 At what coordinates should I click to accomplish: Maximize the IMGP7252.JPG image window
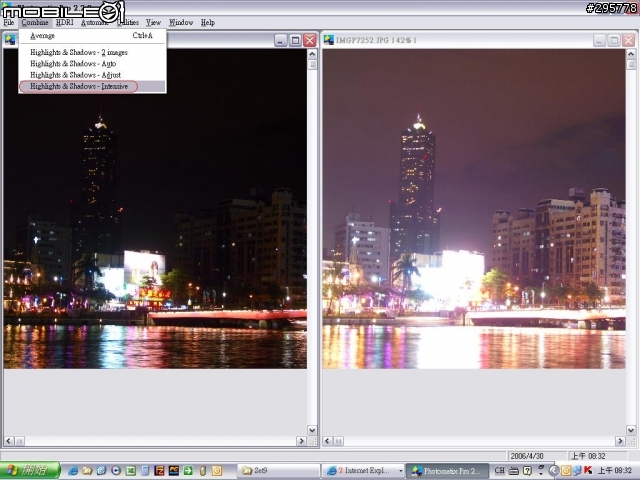pos(614,40)
